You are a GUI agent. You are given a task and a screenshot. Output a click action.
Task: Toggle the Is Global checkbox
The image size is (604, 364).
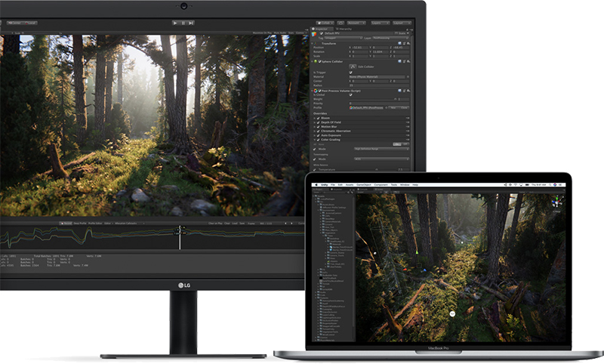coord(350,95)
